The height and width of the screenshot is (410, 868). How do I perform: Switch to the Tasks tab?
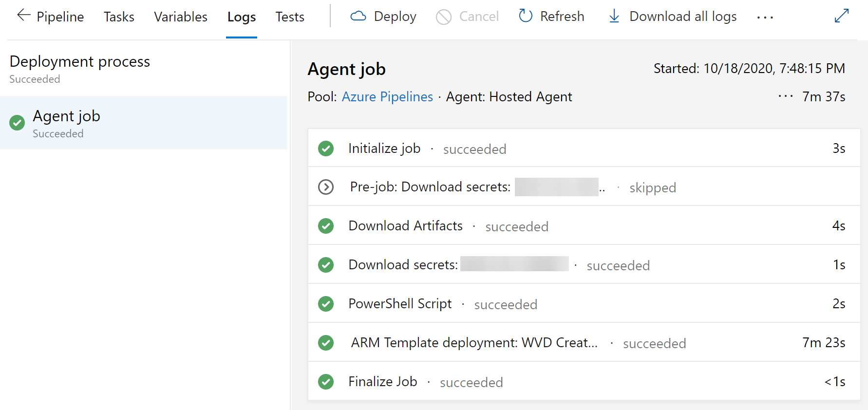point(119,17)
